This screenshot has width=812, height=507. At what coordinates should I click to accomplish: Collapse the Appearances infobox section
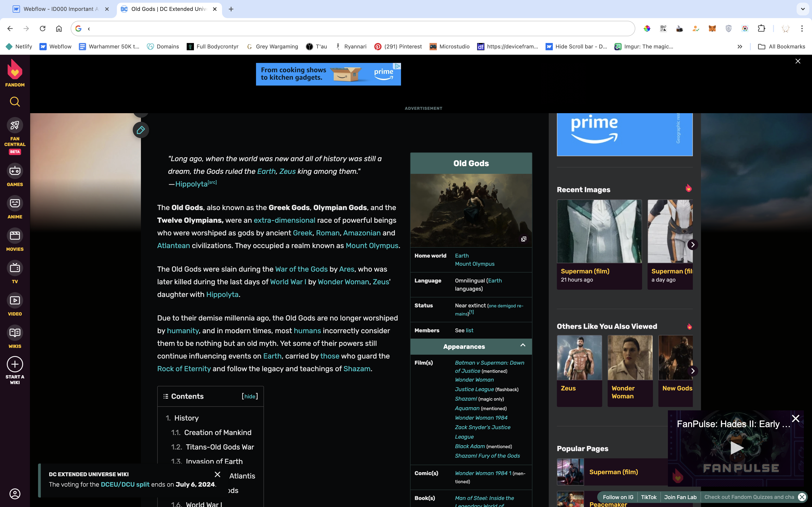click(522, 345)
